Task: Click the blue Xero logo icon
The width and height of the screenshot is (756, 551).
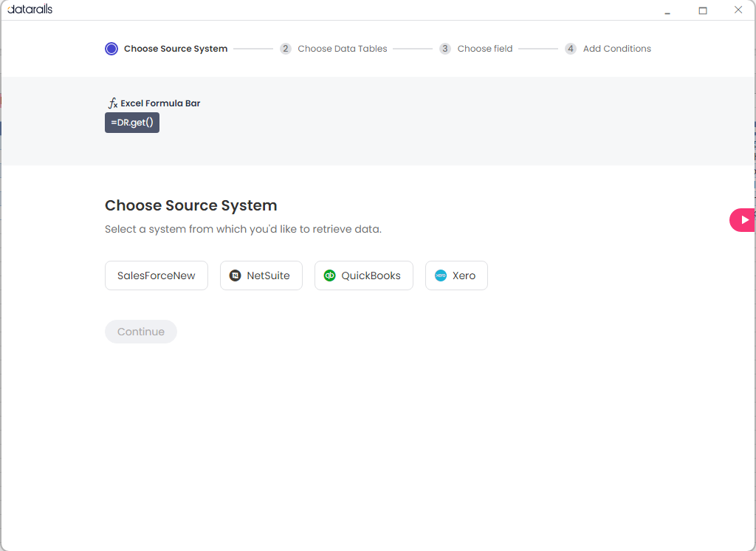Action: click(x=441, y=275)
